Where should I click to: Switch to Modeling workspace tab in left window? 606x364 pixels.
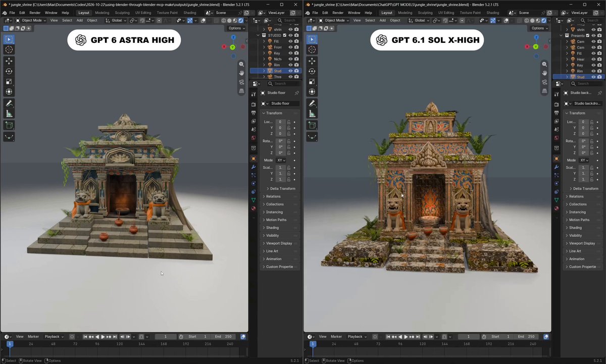(x=102, y=13)
